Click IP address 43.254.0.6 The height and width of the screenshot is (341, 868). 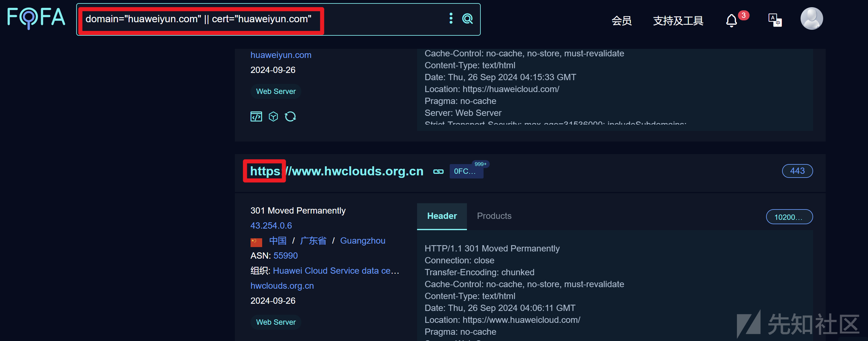tap(271, 225)
